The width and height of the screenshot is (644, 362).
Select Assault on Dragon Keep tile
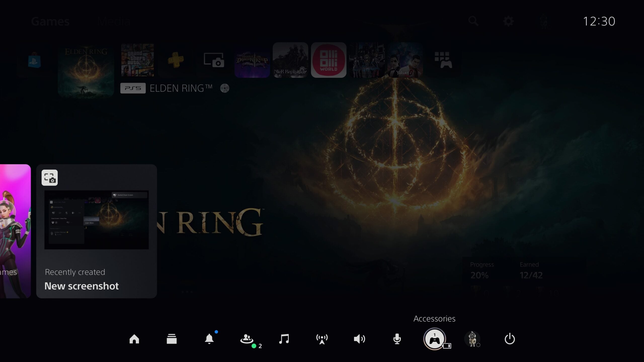(x=252, y=60)
